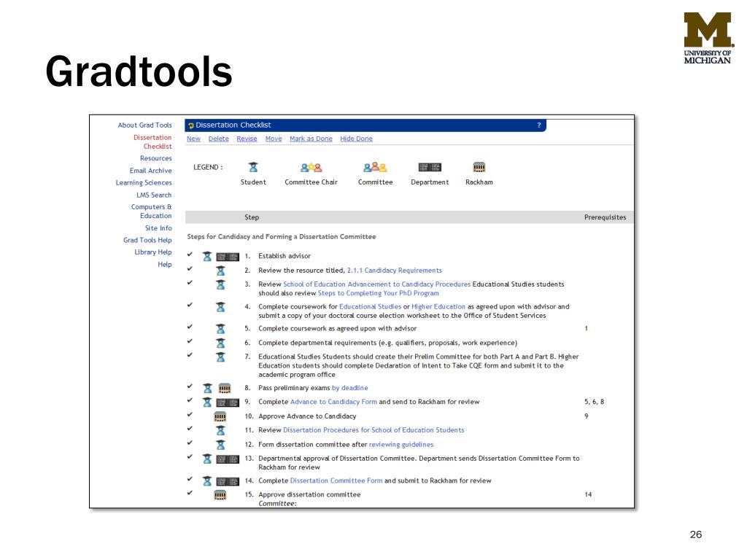Click the Revise action link
Viewport: 747px width, 560px height.
coord(247,139)
